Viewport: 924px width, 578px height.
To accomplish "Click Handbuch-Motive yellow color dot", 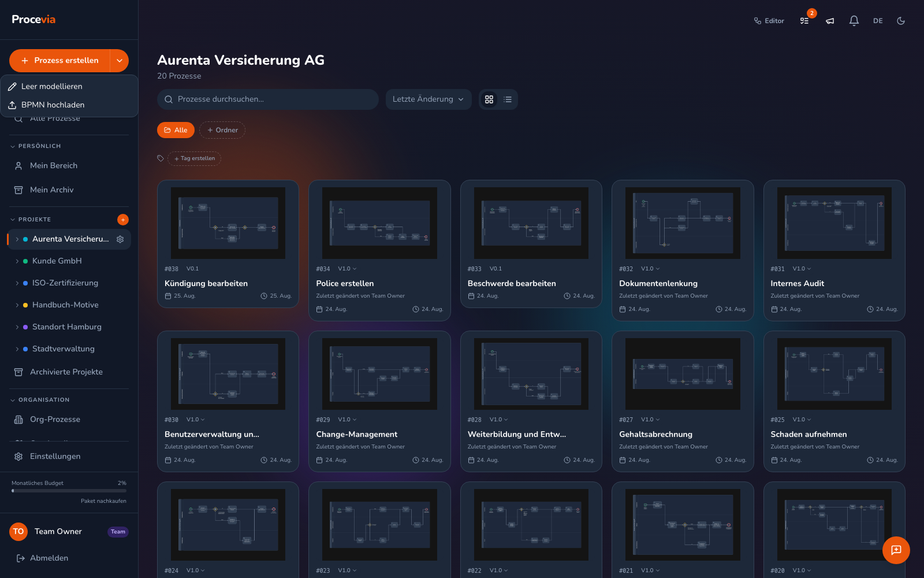I will pyautogui.click(x=25, y=305).
